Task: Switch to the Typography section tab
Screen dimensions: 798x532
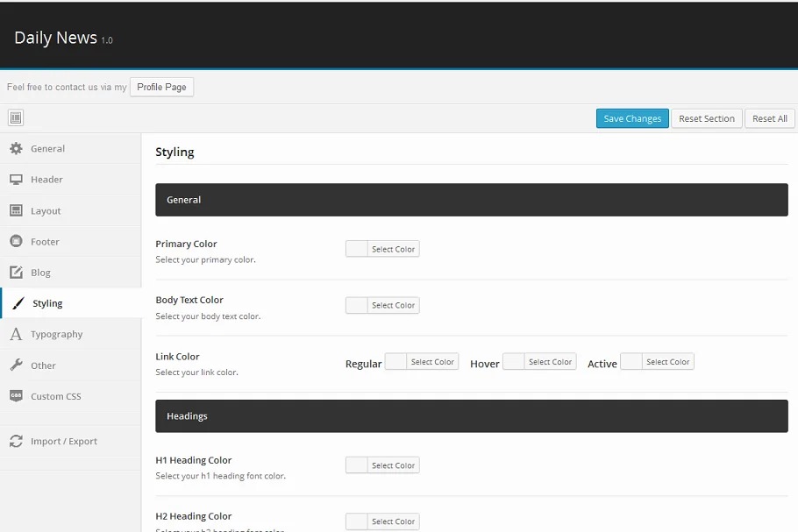Action: [x=57, y=335]
